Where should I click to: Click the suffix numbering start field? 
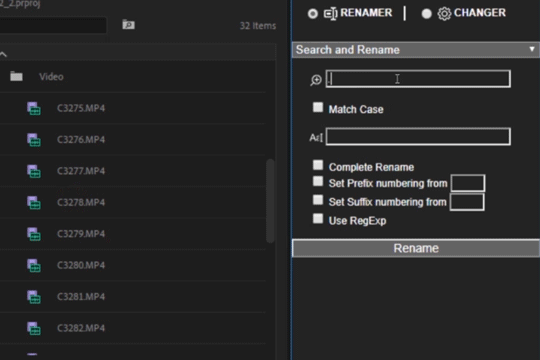tap(467, 202)
